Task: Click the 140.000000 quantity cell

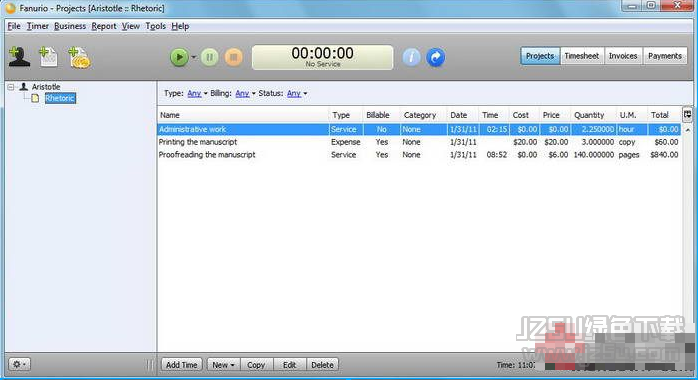Action: coord(594,155)
